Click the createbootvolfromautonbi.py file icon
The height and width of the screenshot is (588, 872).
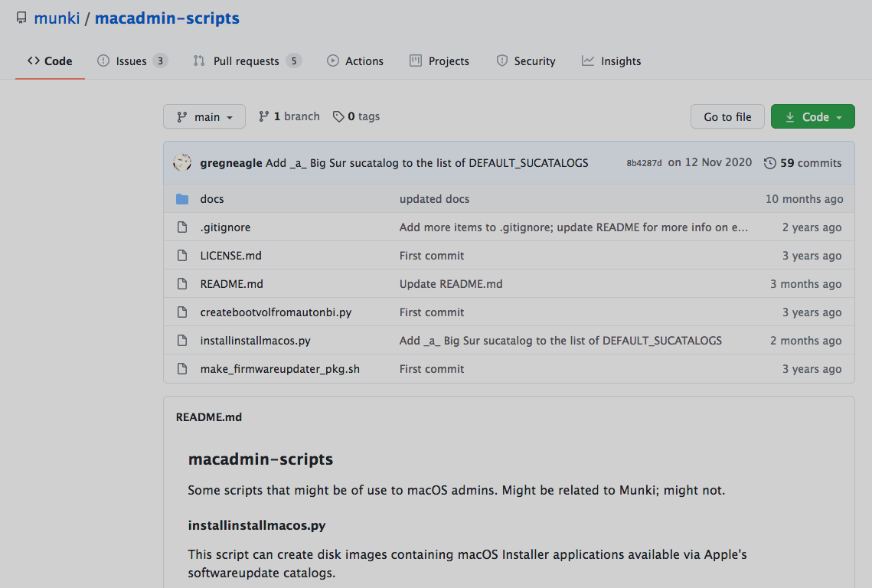[x=182, y=312]
